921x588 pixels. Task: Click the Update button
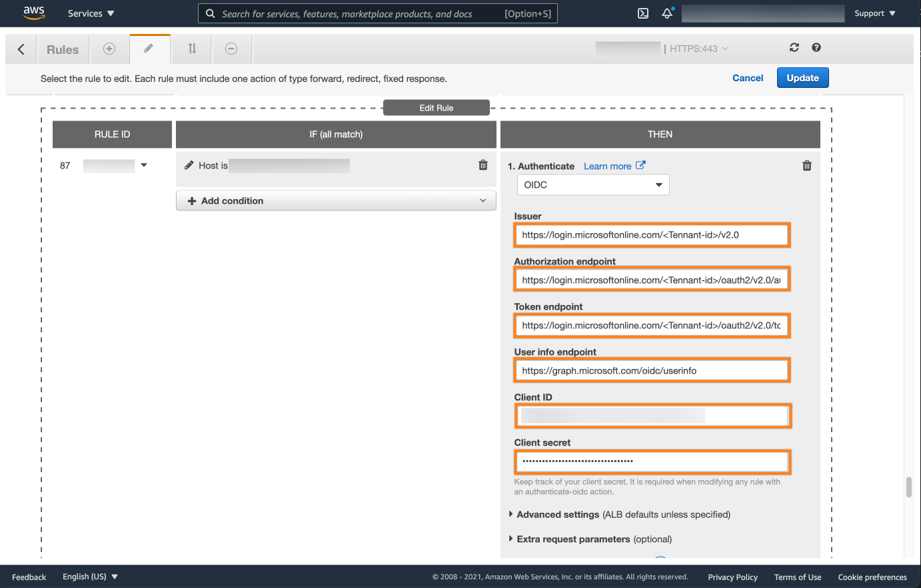(802, 78)
